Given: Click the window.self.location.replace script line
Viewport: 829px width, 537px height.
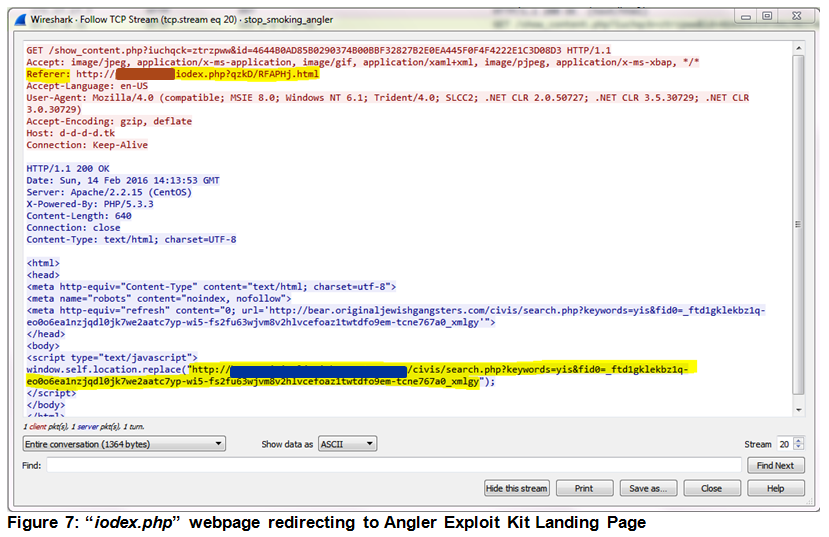Looking at the screenshot, I should 362,375.
